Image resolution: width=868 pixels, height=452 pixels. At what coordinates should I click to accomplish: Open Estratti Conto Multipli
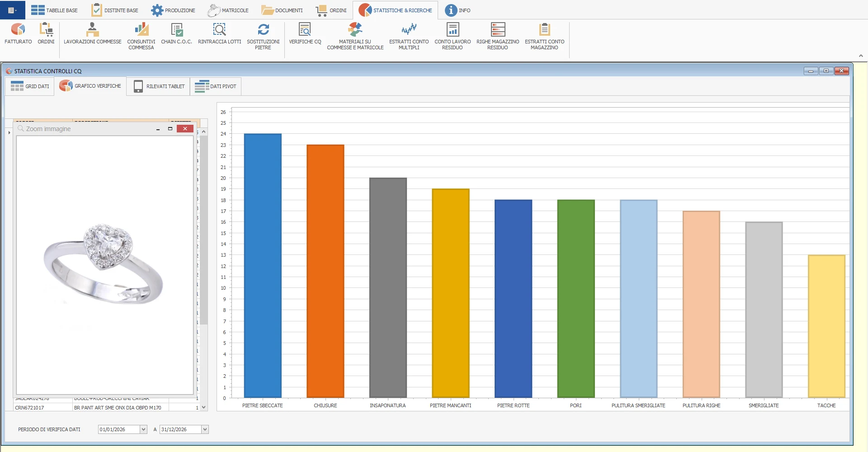pos(409,36)
